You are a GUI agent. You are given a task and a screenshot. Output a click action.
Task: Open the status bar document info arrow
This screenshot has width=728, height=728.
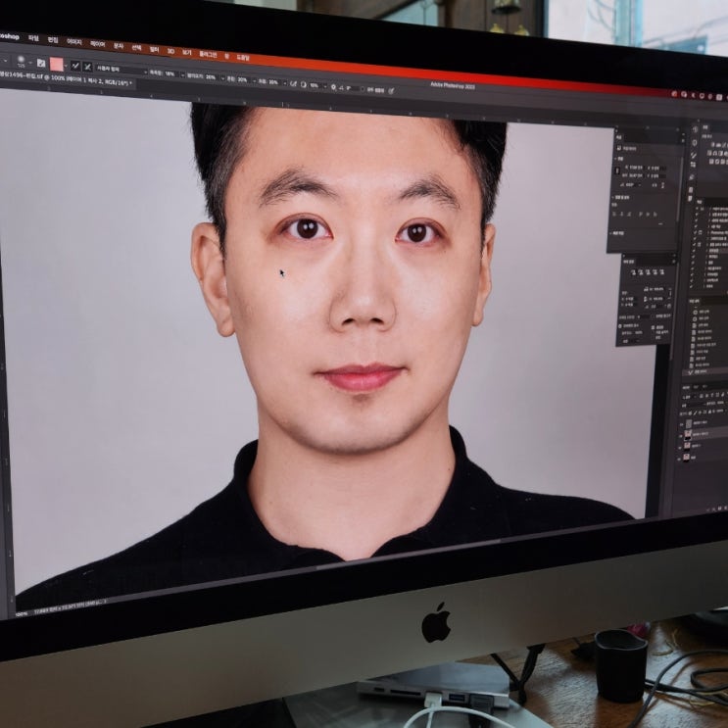click(x=105, y=601)
